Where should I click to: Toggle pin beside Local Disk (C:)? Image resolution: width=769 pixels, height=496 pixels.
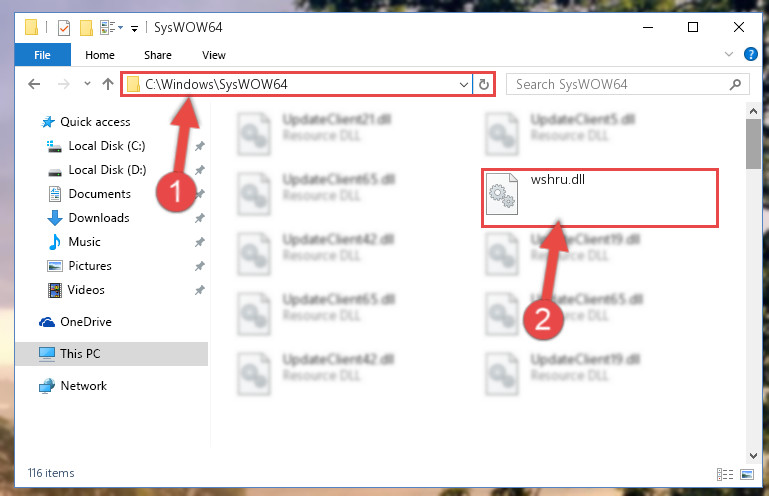pyautogui.click(x=200, y=146)
